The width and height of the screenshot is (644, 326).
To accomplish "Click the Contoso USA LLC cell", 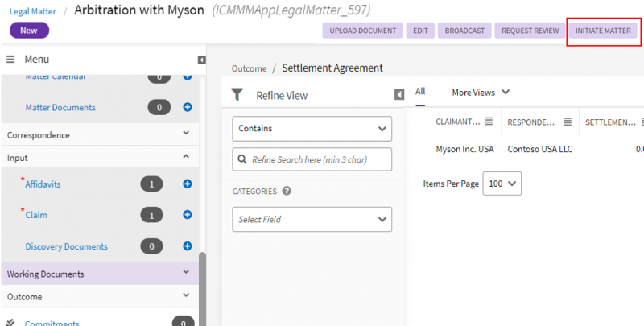I will click(x=540, y=149).
